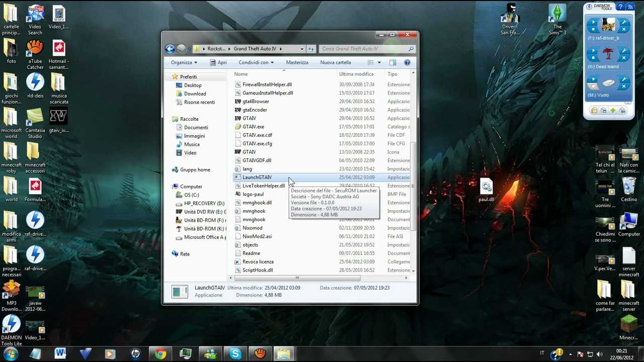The height and width of the screenshot is (362, 644).
Task: Sort by the Nome column header
Action: click(x=240, y=74)
